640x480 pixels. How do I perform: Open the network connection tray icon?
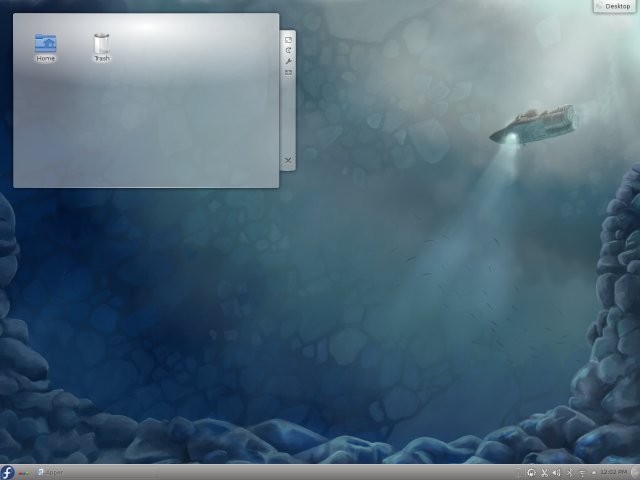click(581, 472)
